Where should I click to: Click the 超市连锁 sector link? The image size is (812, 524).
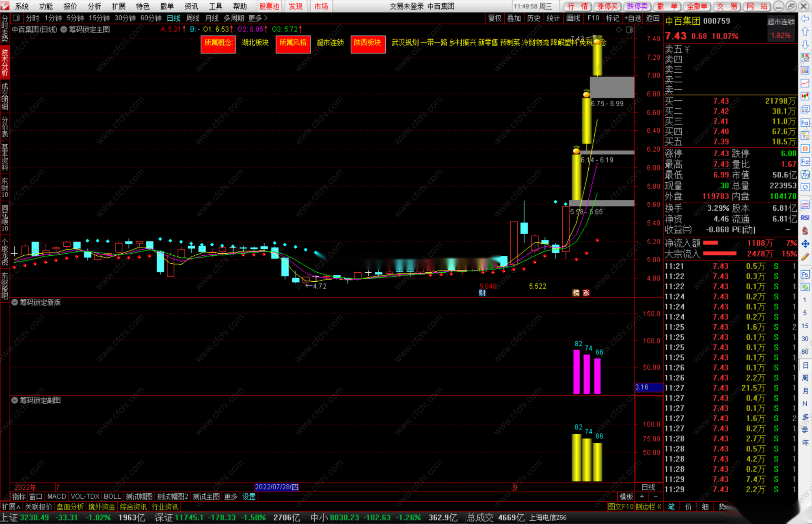[330, 43]
